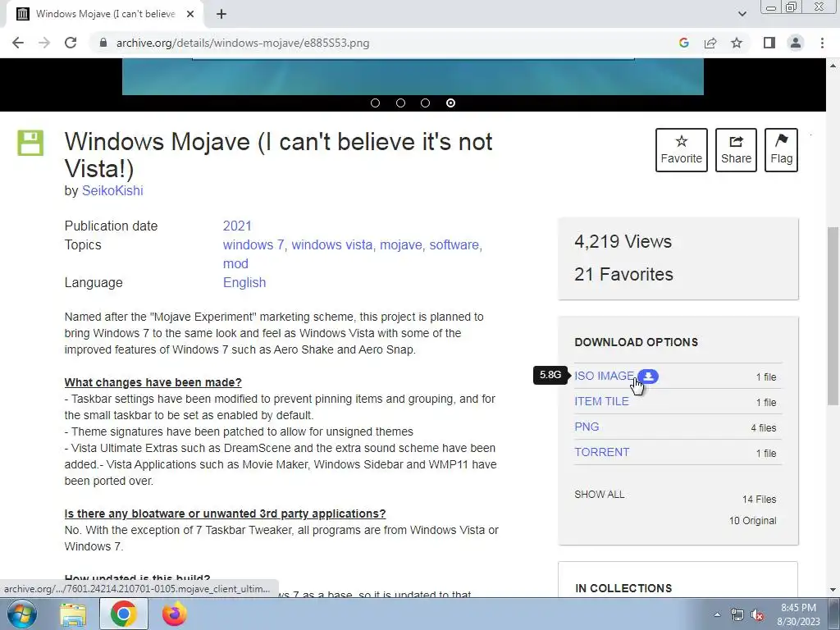Click the 4,219 Views text
840x630 pixels.
pos(623,242)
